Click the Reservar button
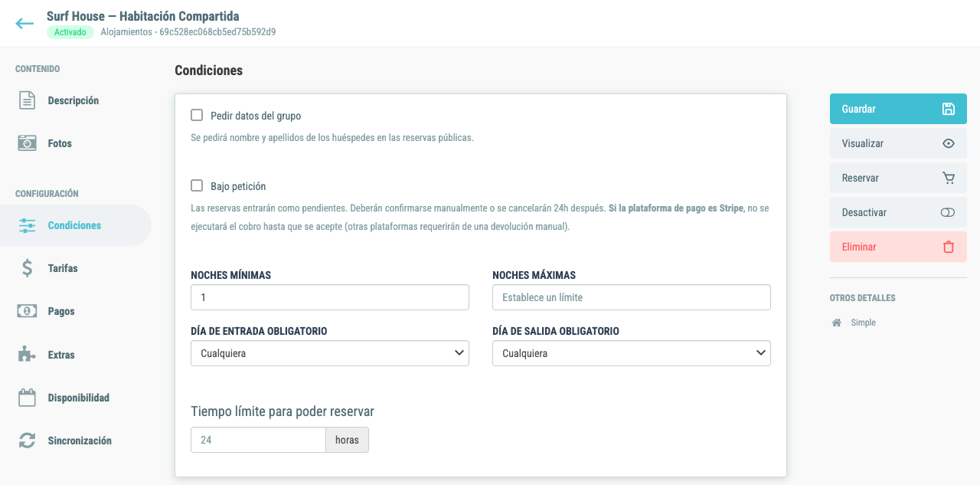980x485 pixels. pos(898,178)
